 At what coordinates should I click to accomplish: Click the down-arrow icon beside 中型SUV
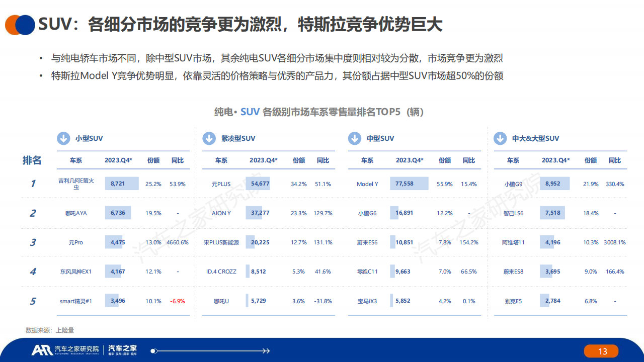355,138
